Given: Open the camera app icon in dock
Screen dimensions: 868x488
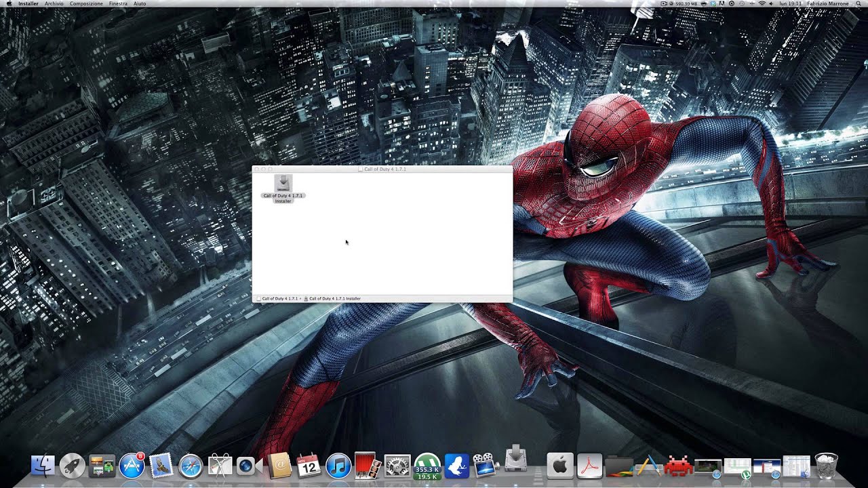Looking at the screenshot, I should pyautogui.click(x=249, y=466).
